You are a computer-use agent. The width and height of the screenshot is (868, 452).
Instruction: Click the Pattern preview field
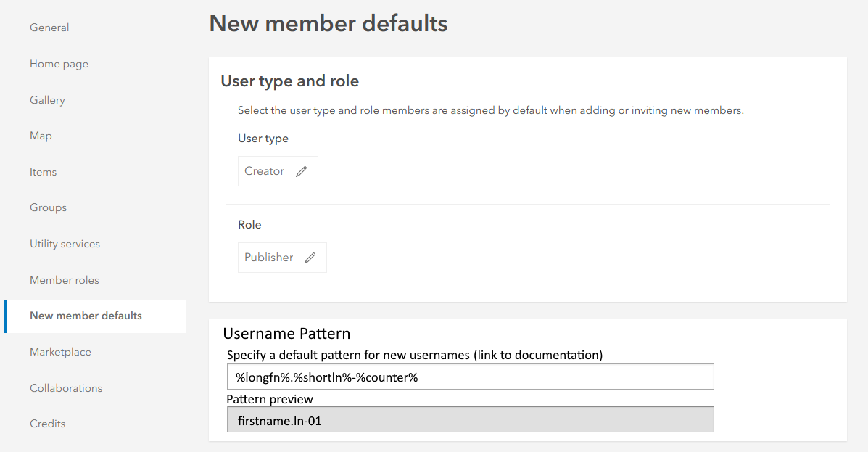click(470, 419)
